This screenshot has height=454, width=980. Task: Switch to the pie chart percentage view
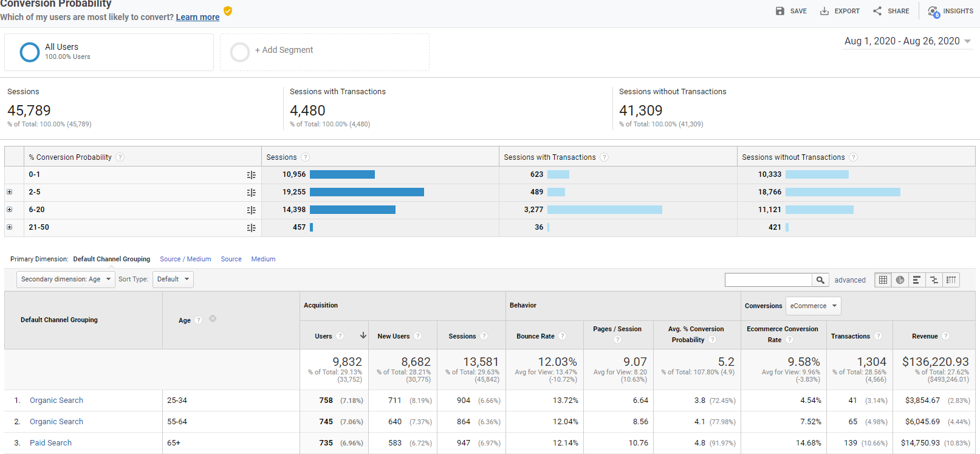[x=900, y=280]
